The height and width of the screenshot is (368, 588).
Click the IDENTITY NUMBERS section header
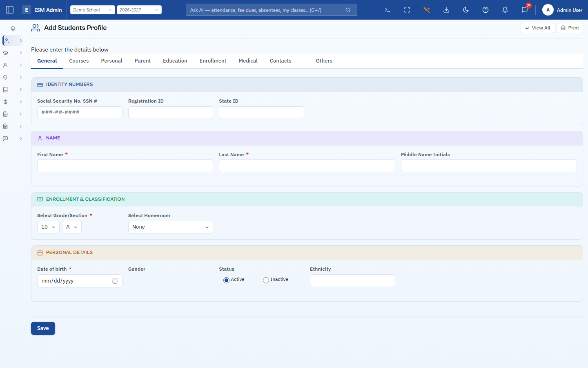pos(307,85)
